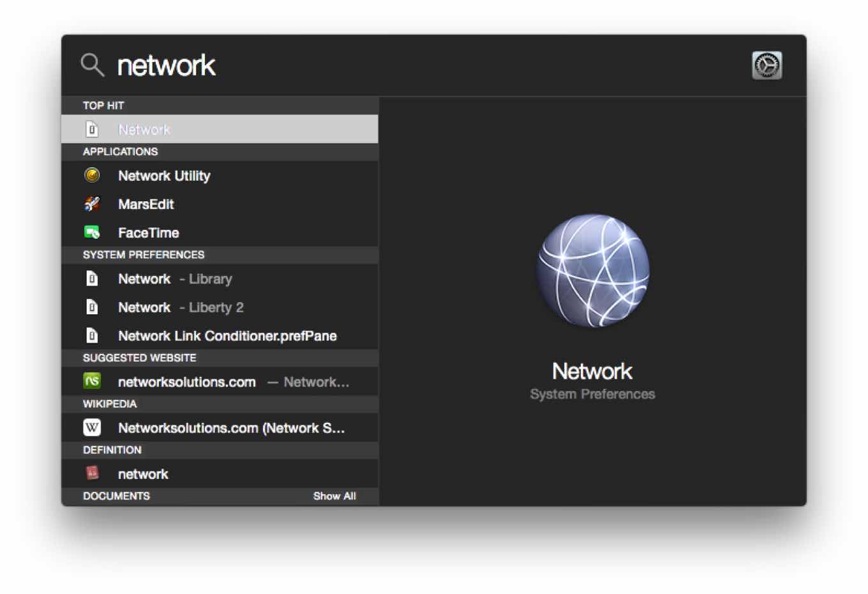This screenshot has width=868, height=594.
Task: Click the Spotlight magnifying glass icon
Action: pos(93,65)
